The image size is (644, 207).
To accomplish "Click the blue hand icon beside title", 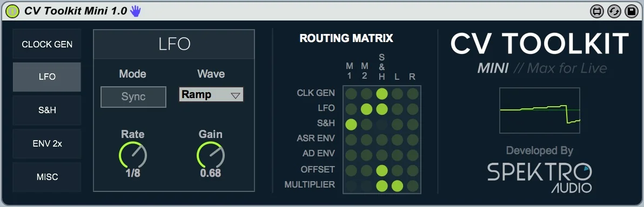I will (135, 11).
